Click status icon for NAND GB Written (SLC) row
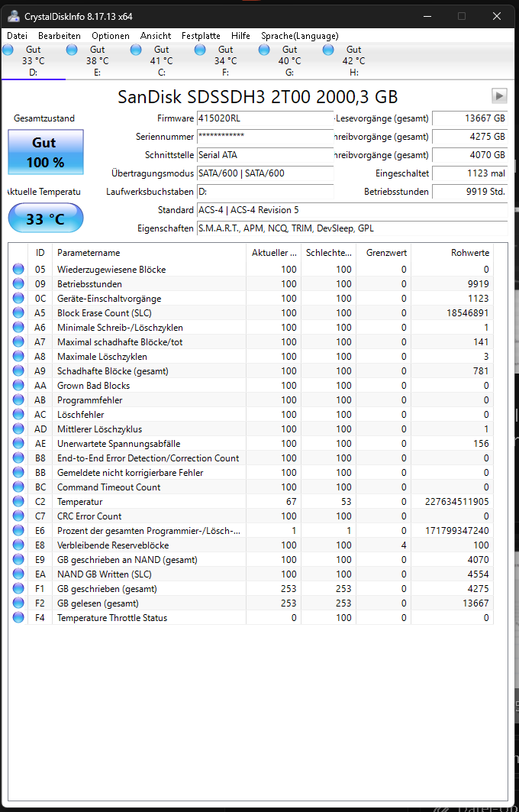The image size is (519, 812). [x=18, y=573]
